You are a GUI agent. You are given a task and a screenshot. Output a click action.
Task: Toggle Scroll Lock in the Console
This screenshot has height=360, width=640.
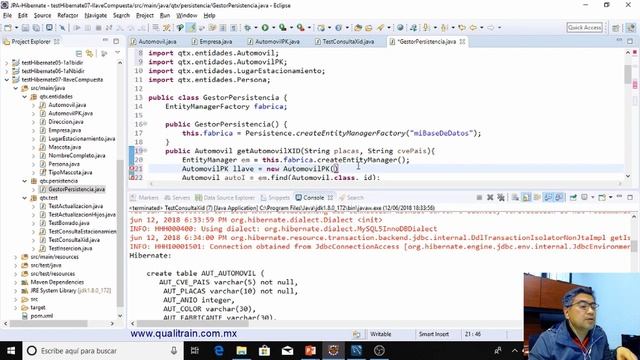(x=526, y=198)
